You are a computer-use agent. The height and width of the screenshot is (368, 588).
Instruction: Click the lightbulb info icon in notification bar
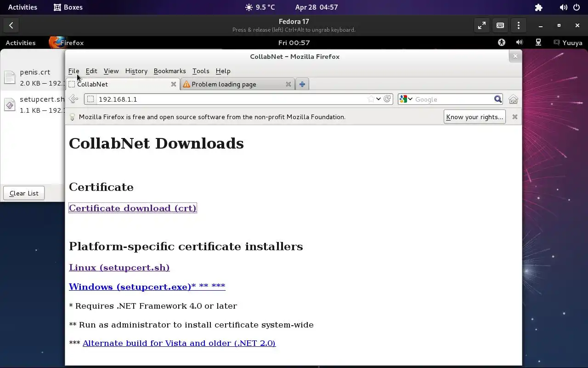(72, 117)
